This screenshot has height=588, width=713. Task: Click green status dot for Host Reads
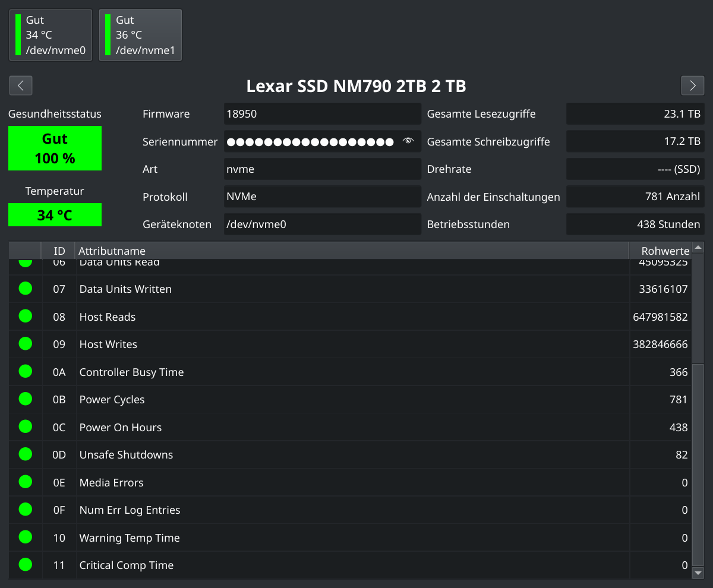pyautogui.click(x=25, y=316)
